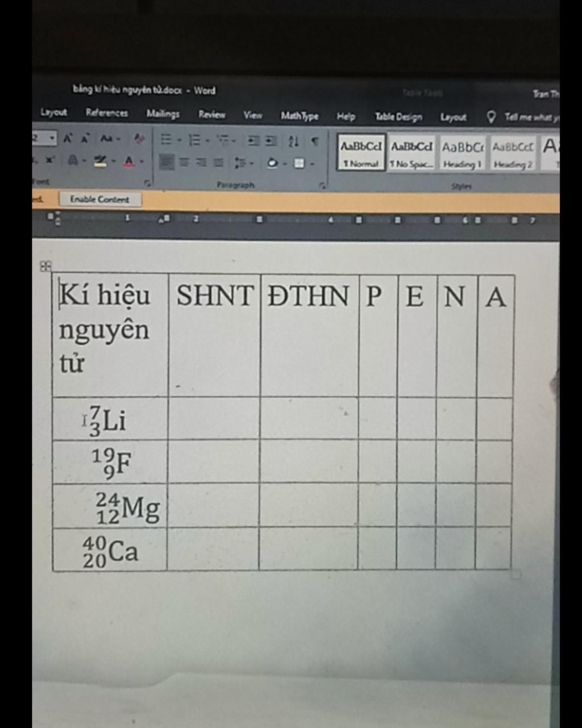
Task: Open the font size dropdown
Action: pyautogui.click(x=52, y=138)
